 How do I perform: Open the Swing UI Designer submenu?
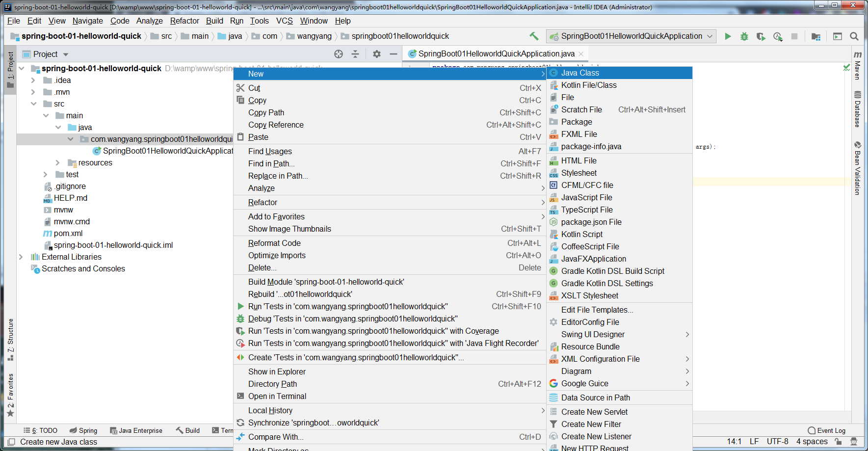[x=619, y=334]
